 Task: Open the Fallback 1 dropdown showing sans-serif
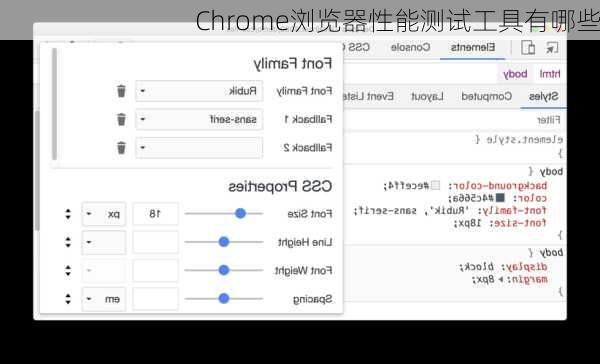pos(199,119)
